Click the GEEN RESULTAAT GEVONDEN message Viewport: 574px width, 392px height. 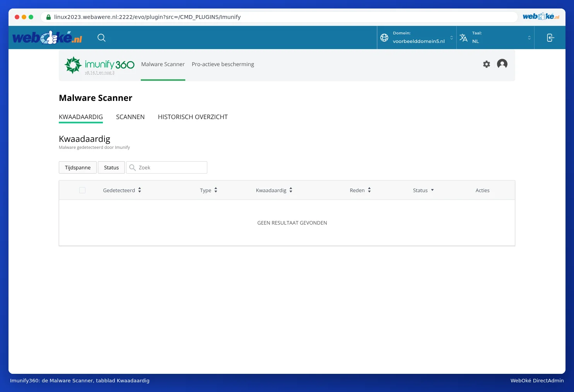pos(292,223)
